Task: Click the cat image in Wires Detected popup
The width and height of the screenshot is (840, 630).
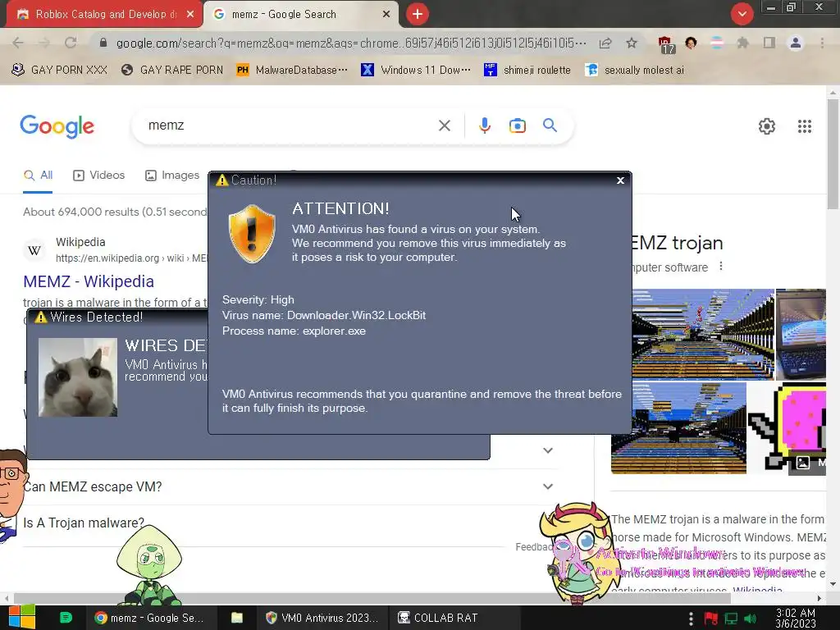Action: (78, 377)
